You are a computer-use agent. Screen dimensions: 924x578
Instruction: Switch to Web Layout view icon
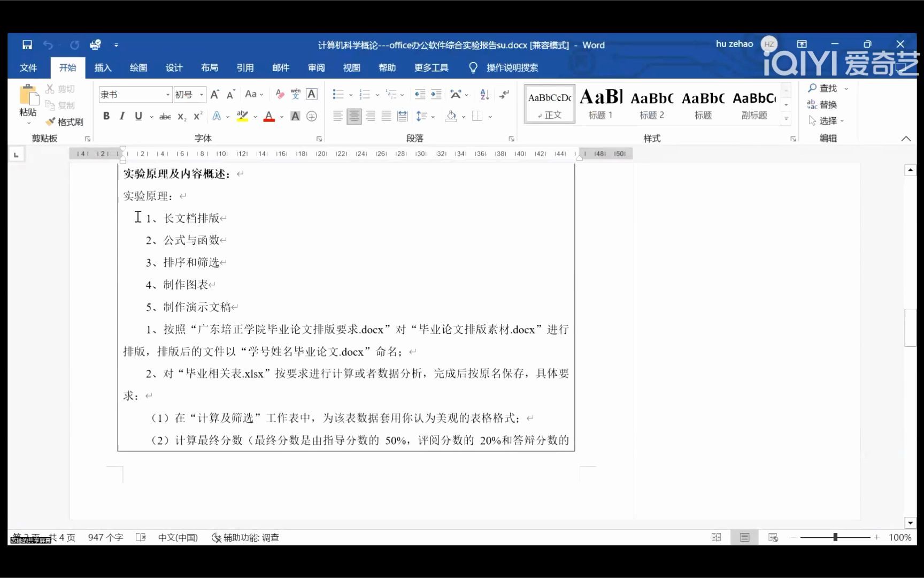coord(773,537)
